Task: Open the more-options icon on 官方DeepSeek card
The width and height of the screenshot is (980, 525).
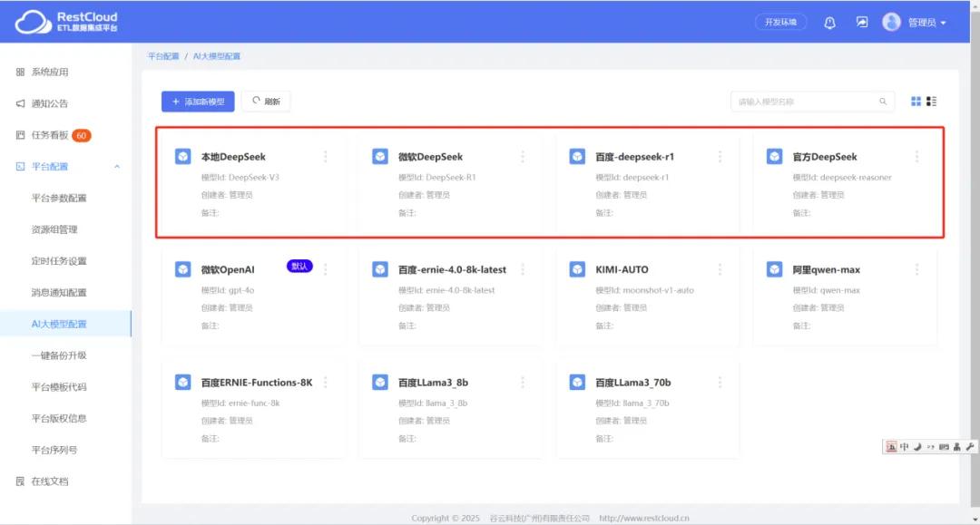Action: [916, 156]
